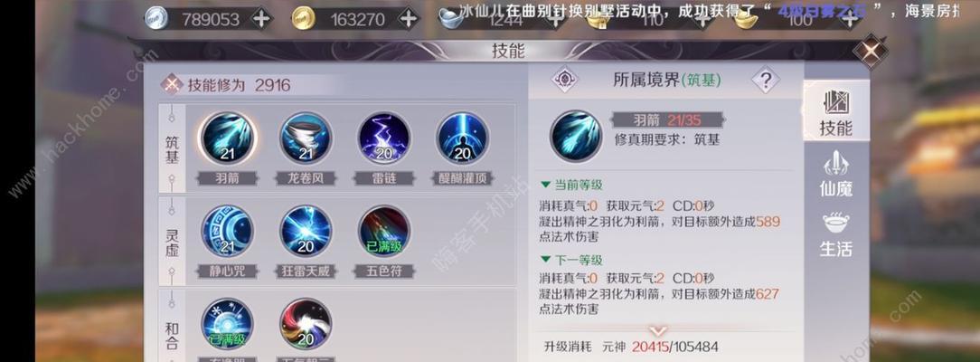
Task: Click the 羽箭 21/35 level progress bar
Action: [667, 119]
